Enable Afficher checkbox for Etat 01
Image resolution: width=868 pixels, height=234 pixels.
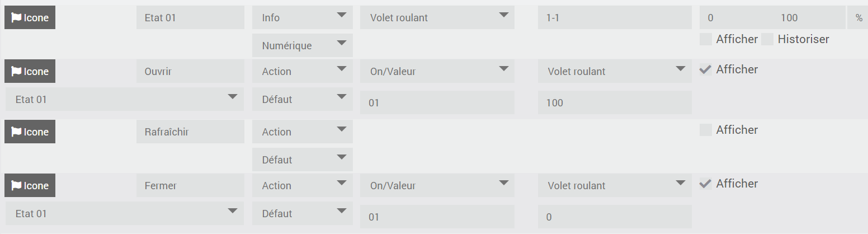pyautogui.click(x=706, y=39)
